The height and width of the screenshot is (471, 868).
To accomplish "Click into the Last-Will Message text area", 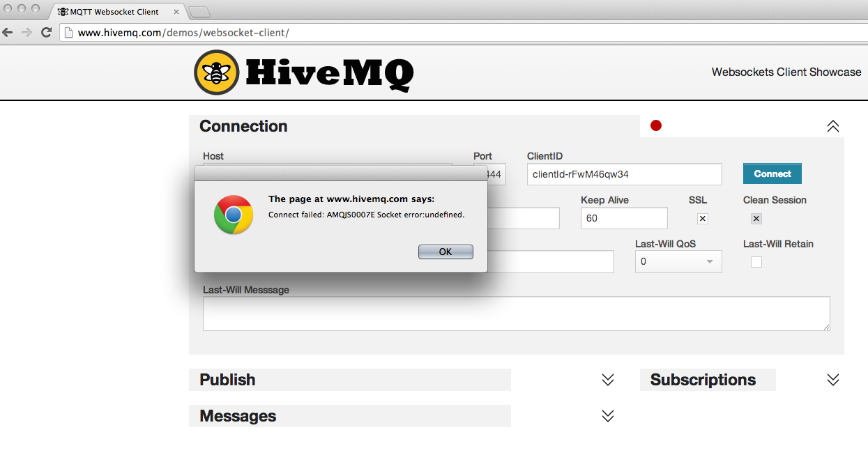I will (x=517, y=314).
